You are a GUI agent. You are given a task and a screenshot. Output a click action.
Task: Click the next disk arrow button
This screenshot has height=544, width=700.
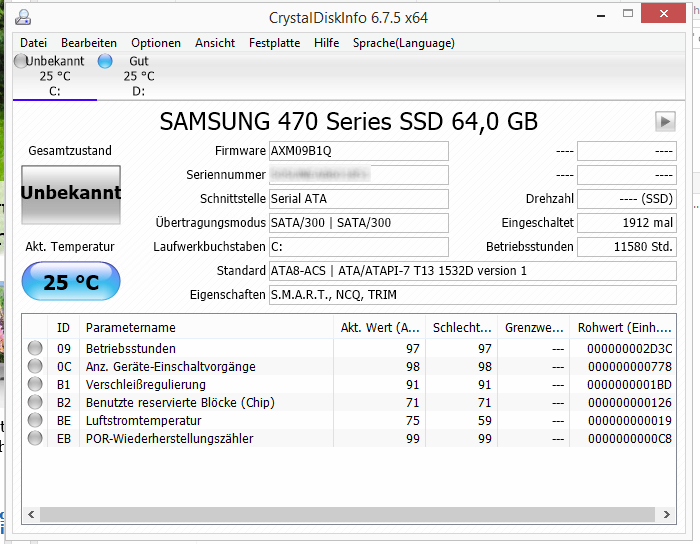coord(665,121)
